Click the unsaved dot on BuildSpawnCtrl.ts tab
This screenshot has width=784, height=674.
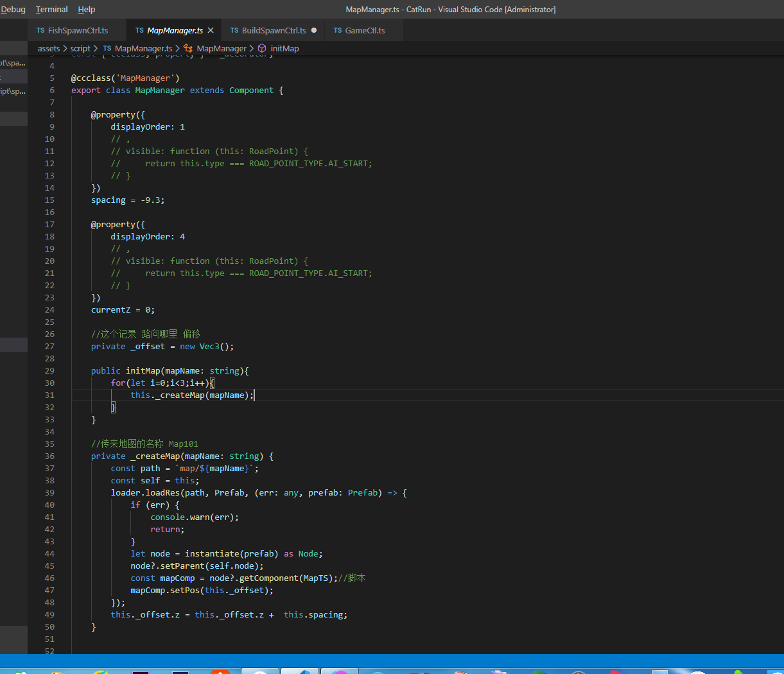pos(314,30)
